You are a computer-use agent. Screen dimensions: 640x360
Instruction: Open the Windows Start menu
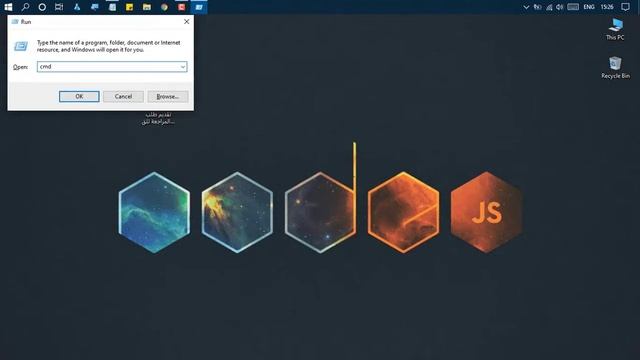[8, 7]
